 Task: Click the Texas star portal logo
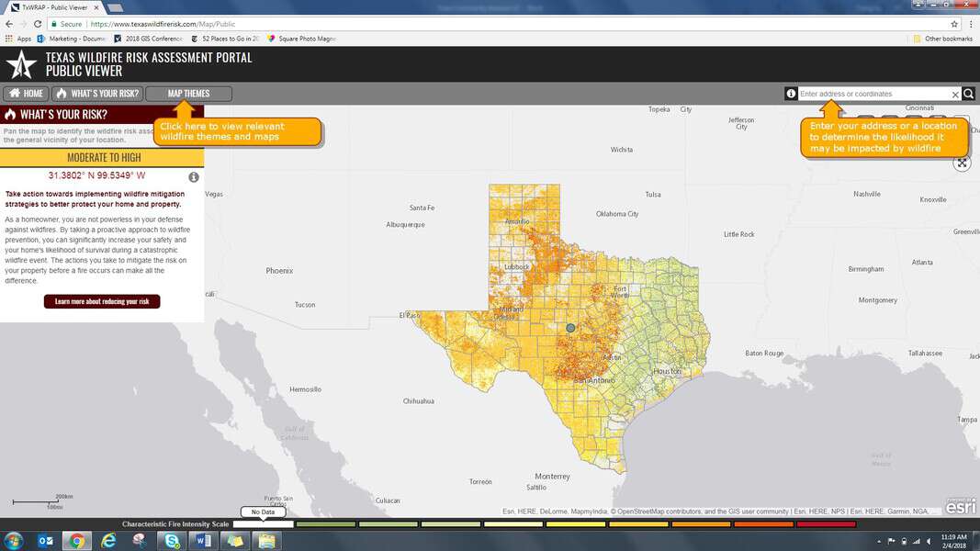click(x=21, y=64)
